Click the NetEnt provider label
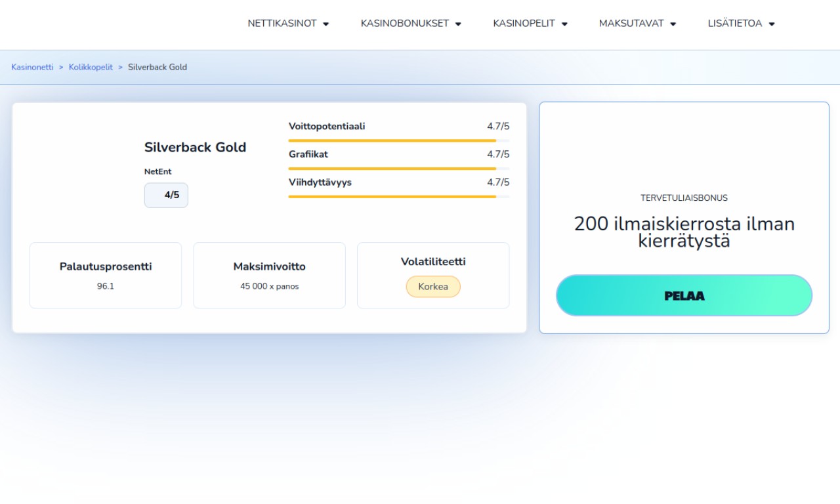 pyautogui.click(x=157, y=171)
